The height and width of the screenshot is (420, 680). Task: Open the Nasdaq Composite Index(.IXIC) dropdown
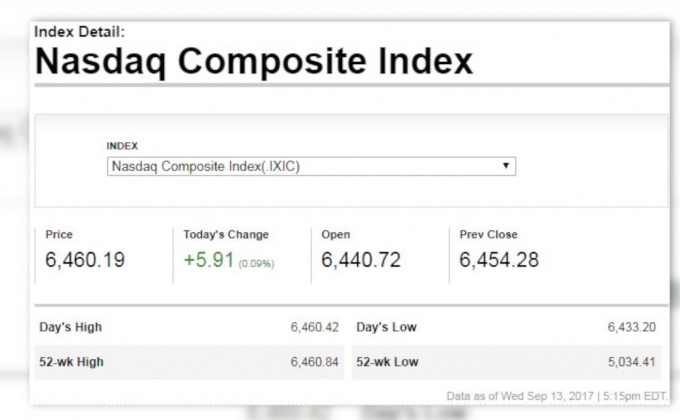click(310, 167)
